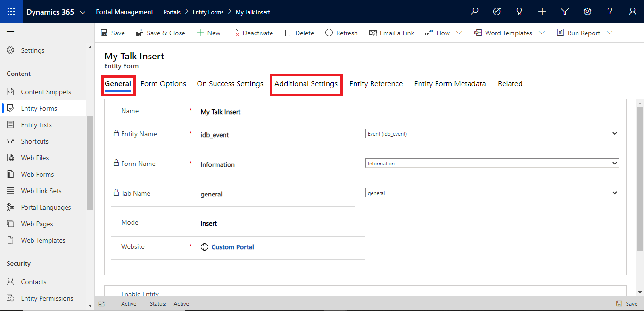
Task: Click the Refresh icon in the command bar
Action: (329, 33)
